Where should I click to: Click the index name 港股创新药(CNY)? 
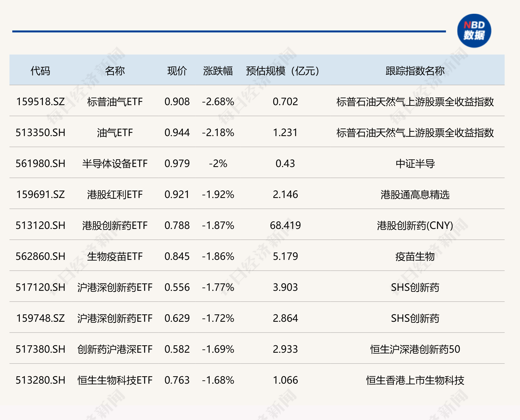[415, 225]
